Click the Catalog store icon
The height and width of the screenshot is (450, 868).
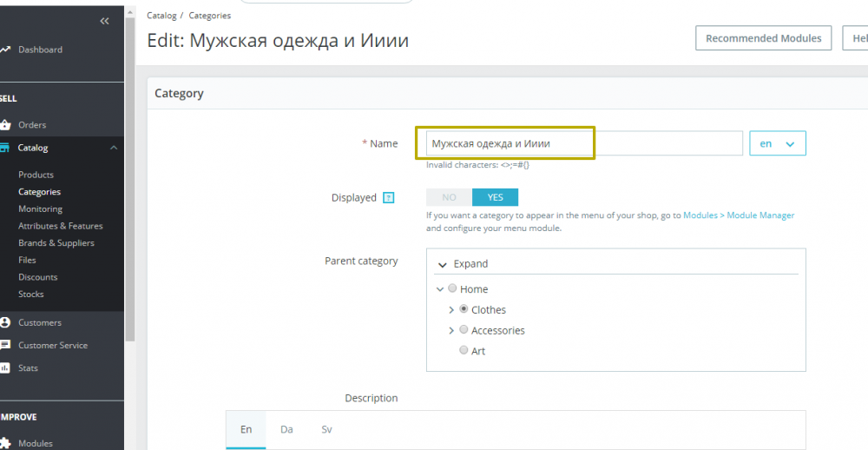(4, 148)
